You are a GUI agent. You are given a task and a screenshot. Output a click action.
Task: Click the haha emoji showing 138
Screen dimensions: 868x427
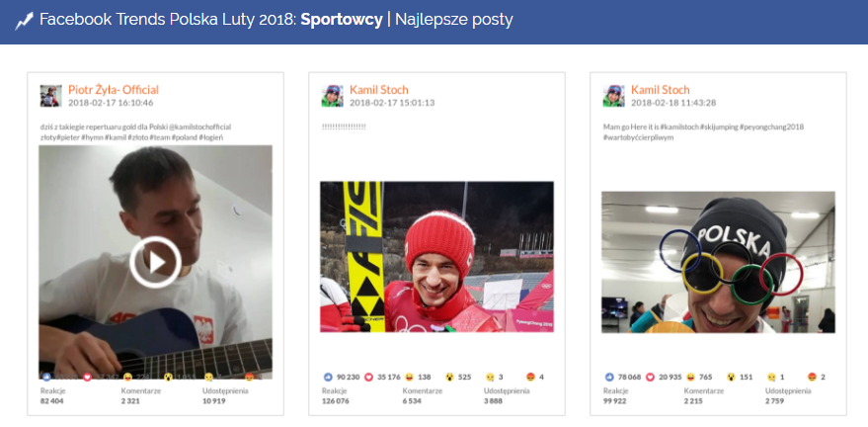(411, 377)
